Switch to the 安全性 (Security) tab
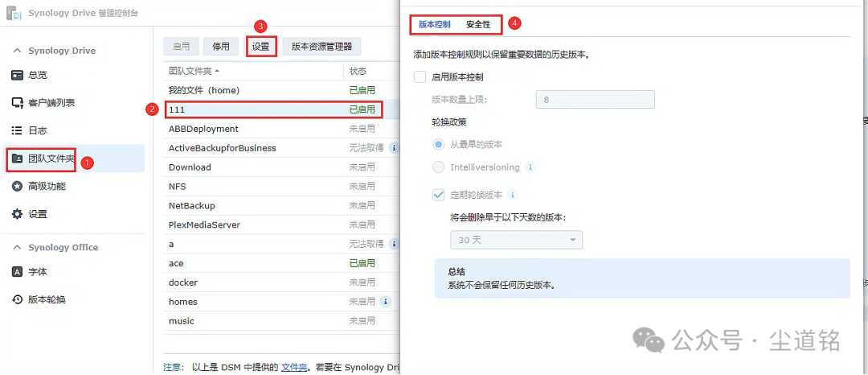 [x=478, y=25]
